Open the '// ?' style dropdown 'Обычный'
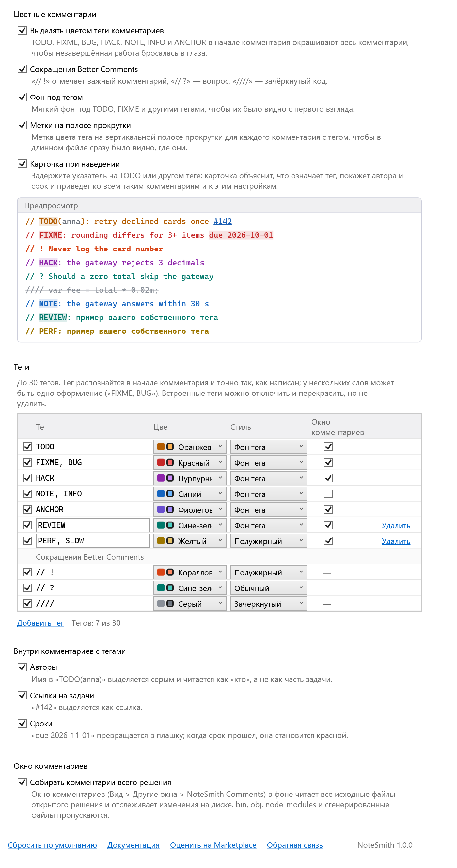This screenshot has width=457, height=868. coord(269,588)
